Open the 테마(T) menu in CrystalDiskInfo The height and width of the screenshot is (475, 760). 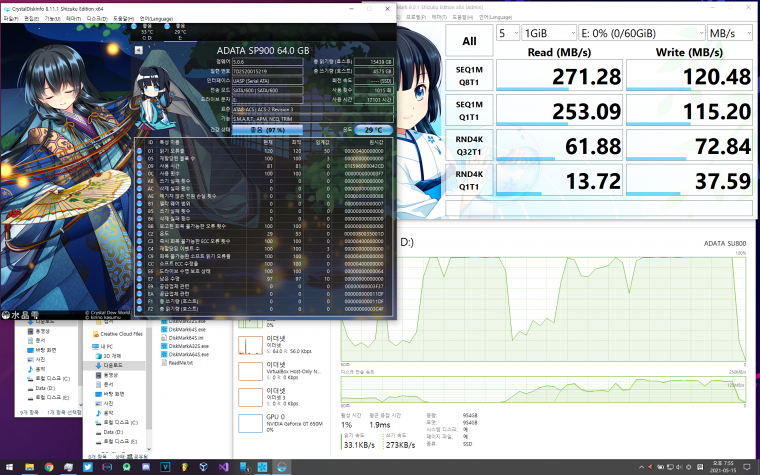pyautogui.click(x=73, y=18)
